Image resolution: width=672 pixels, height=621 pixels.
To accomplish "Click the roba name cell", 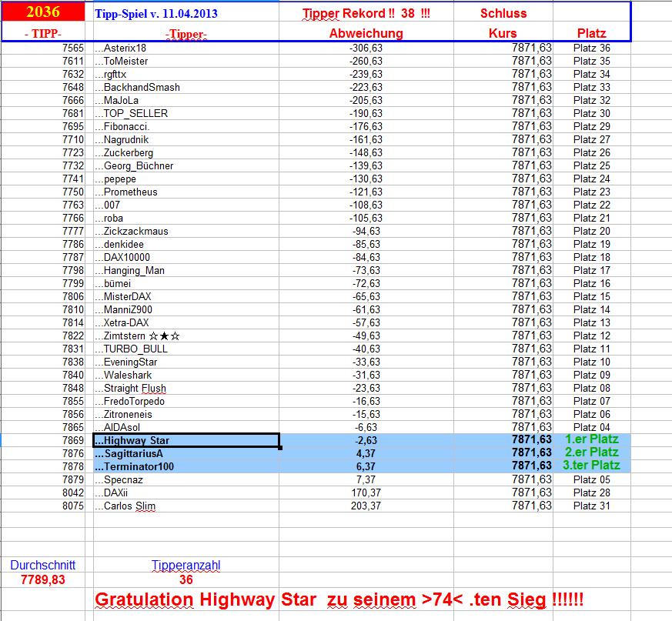I will (186, 218).
